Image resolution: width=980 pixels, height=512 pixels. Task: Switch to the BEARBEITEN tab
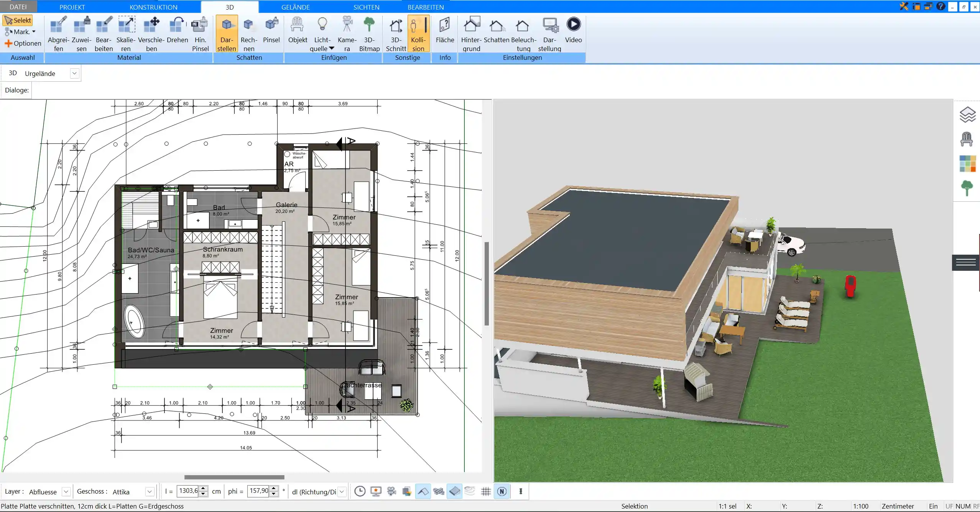pyautogui.click(x=426, y=7)
